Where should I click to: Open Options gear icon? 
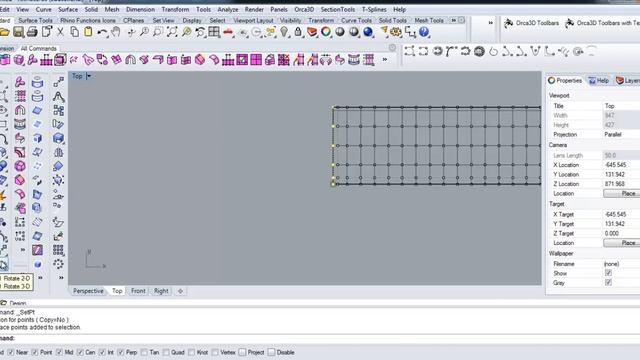[396, 32]
